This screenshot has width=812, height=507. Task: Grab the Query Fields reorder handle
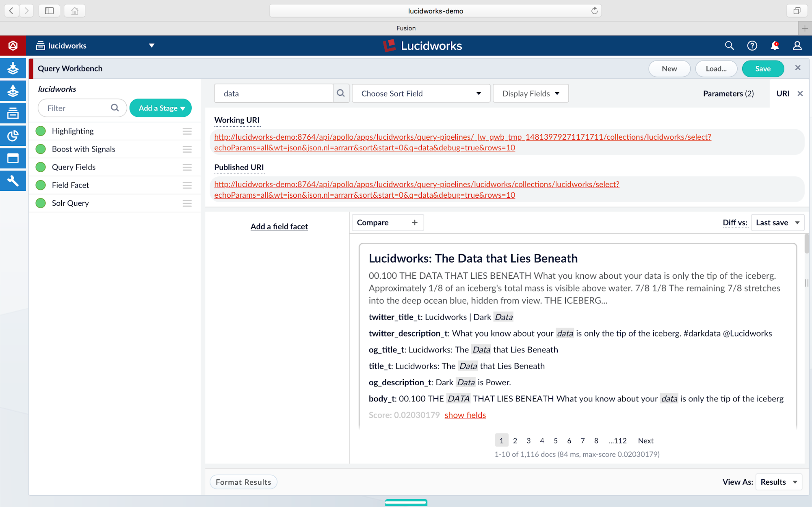[187, 167]
